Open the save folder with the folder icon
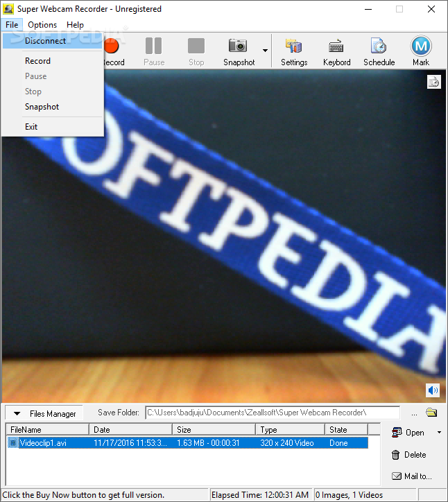The height and width of the screenshot is (502, 448). point(431,413)
